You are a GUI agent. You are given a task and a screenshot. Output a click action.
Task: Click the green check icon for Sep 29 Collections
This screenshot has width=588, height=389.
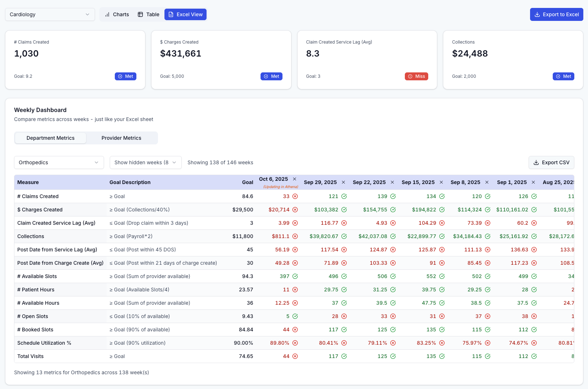[344, 236]
